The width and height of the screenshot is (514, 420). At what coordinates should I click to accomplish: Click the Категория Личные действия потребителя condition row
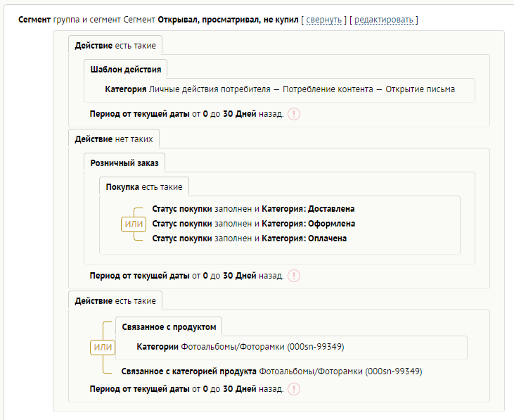tap(280, 89)
